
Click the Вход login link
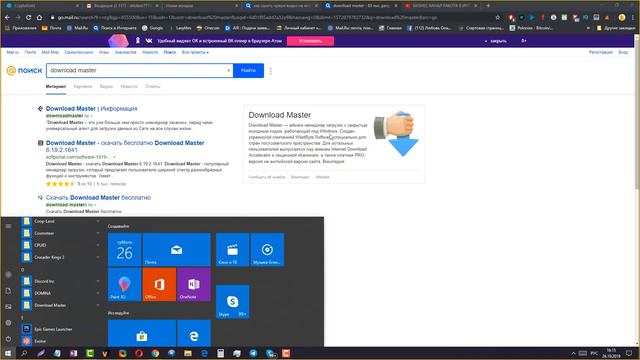[623, 52]
